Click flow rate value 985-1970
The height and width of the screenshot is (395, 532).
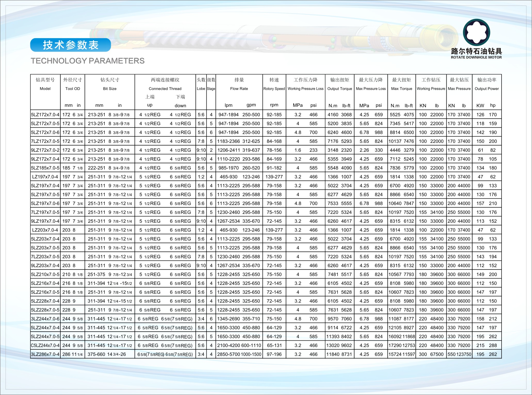[229, 168]
